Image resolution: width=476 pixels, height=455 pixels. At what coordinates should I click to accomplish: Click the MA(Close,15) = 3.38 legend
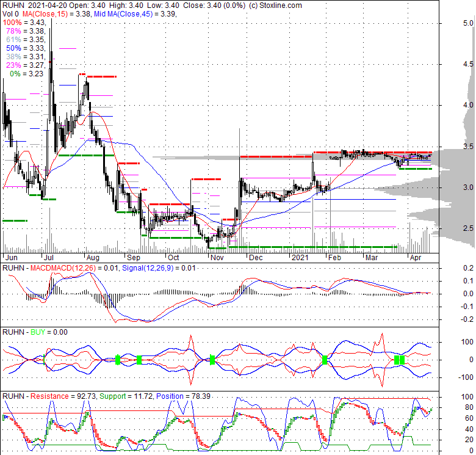click(x=56, y=14)
